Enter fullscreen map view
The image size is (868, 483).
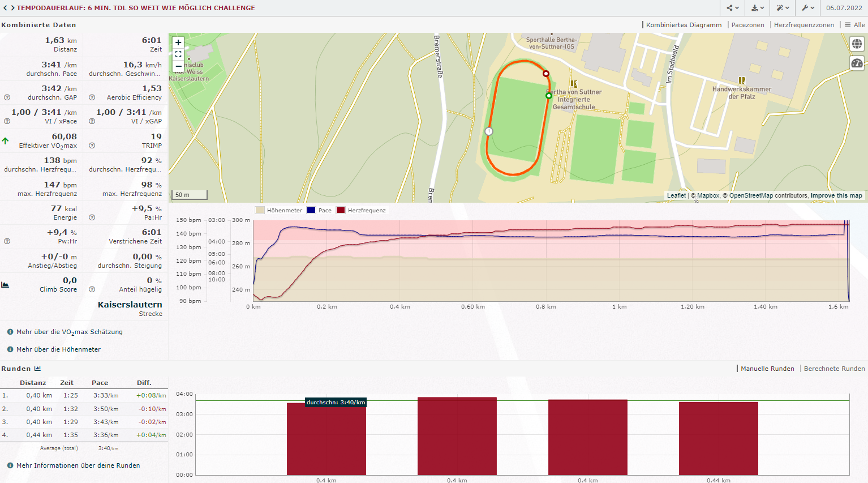pyautogui.click(x=178, y=54)
